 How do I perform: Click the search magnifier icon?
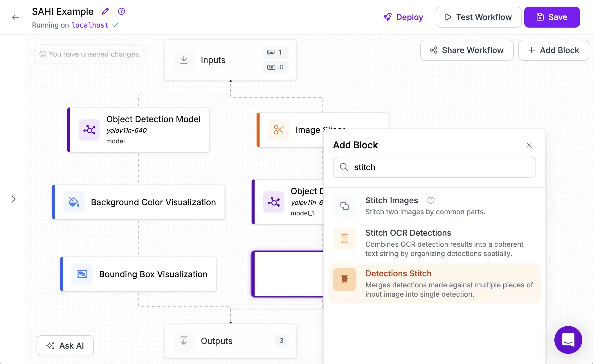(x=344, y=167)
